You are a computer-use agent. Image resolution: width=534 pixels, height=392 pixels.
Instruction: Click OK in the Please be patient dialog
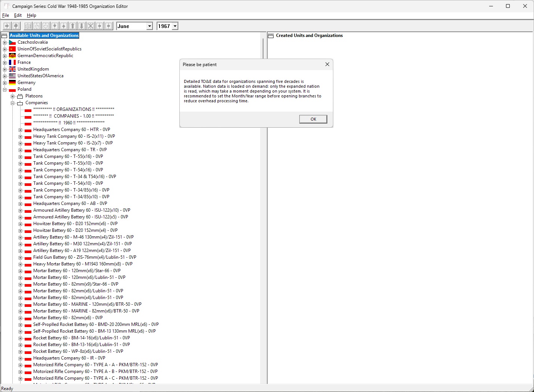(x=313, y=119)
